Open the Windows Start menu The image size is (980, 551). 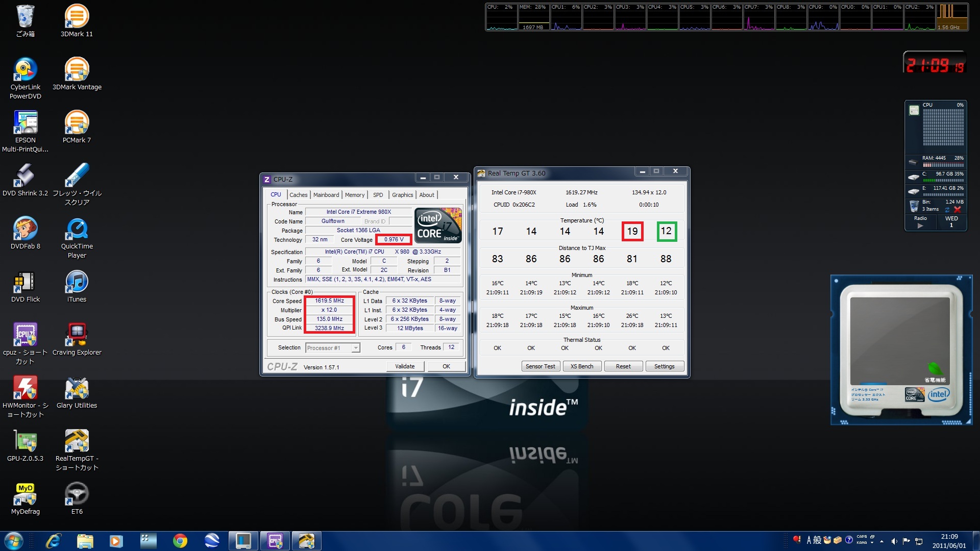coord(14,541)
